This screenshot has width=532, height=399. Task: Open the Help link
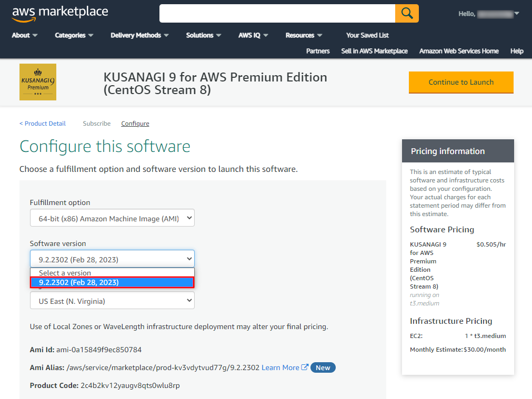[517, 51]
